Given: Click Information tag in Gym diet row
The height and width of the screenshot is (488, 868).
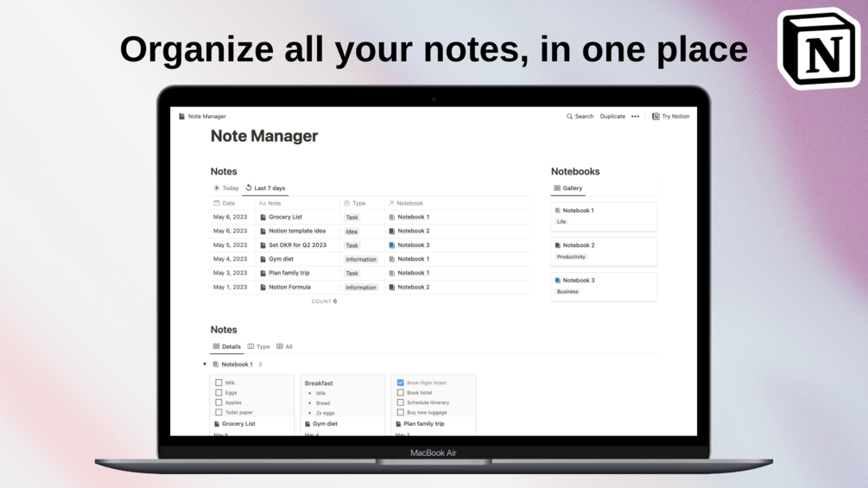Looking at the screenshot, I should pyautogui.click(x=361, y=259).
